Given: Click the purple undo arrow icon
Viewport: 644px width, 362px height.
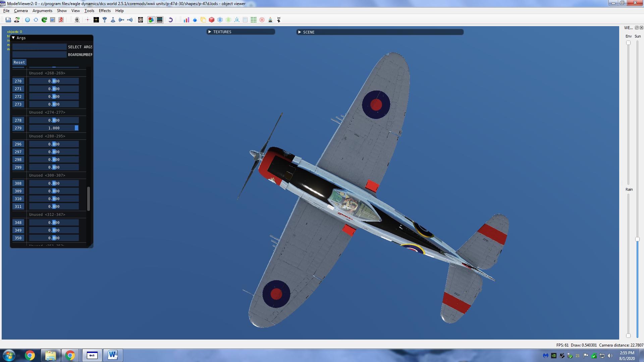Looking at the screenshot, I should pos(170,20).
